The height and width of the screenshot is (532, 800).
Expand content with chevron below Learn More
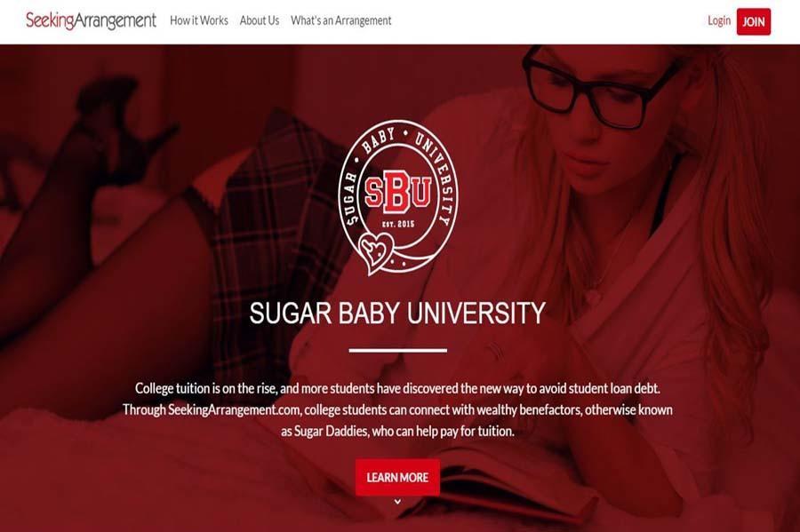pos(397,502)
